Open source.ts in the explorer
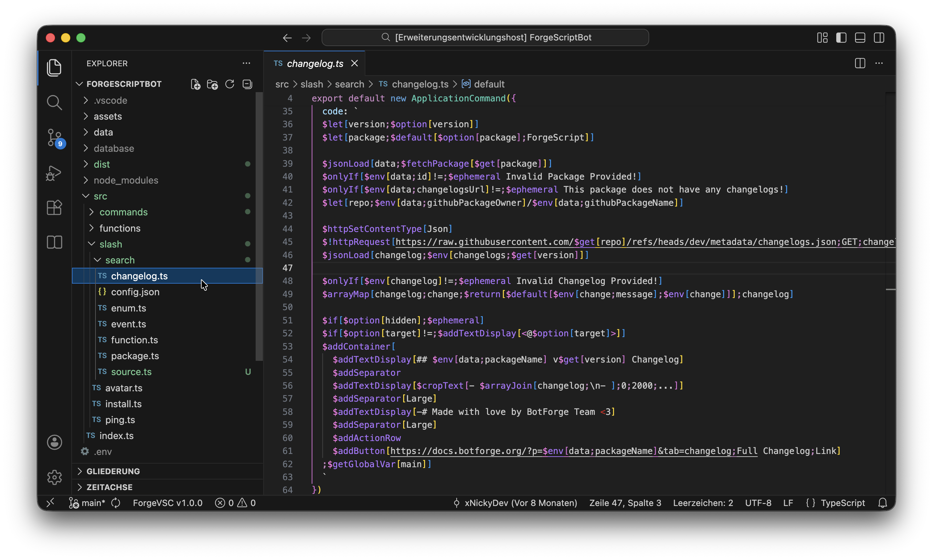This screenshot has height=560, width=933. 131,372
